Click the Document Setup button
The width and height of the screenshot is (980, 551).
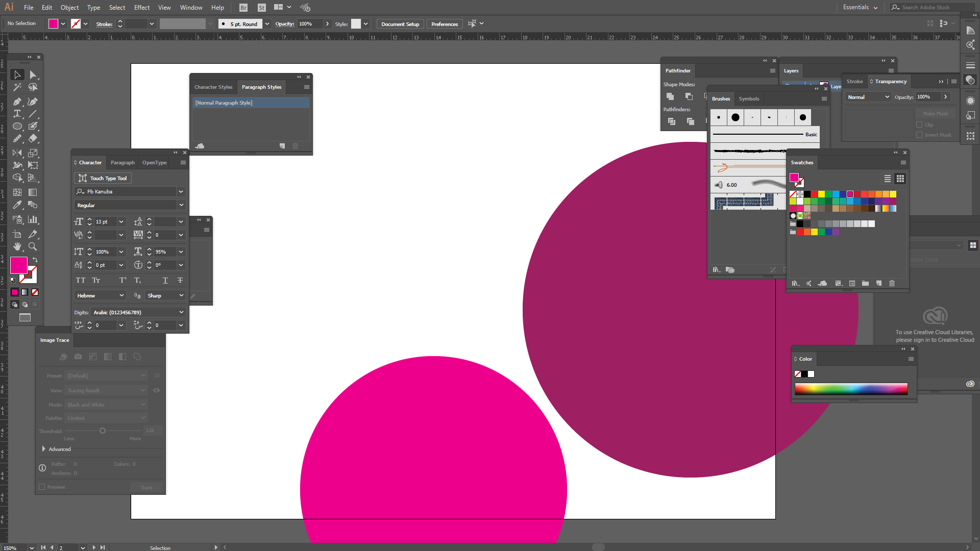pos(400,24)
